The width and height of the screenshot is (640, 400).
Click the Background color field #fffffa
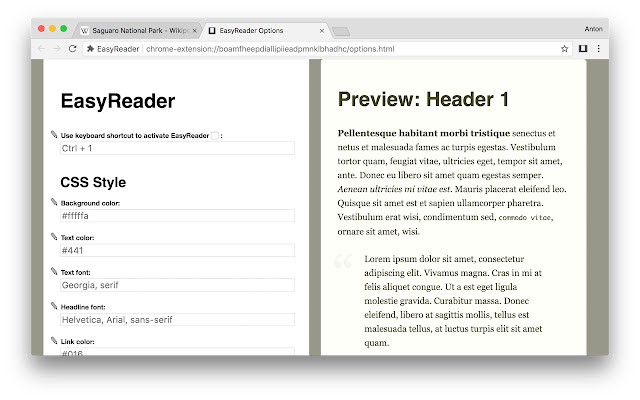[x=177, y=216]
